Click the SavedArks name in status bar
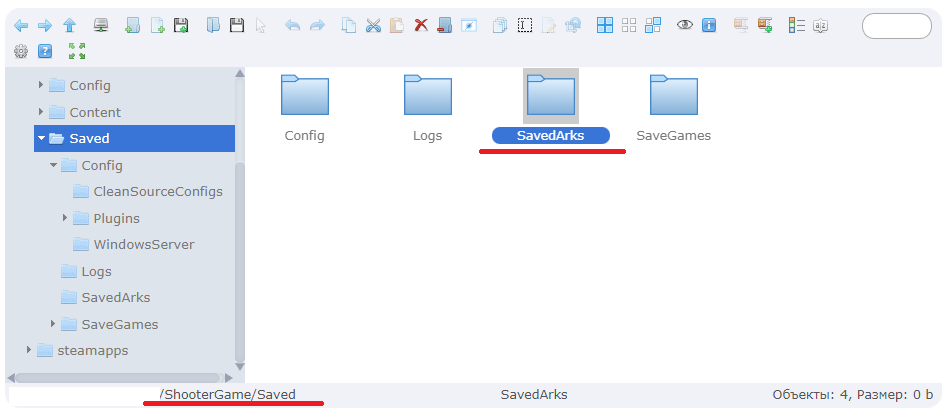Viewport: 946px width, 411px height. (x=534, y=395)
